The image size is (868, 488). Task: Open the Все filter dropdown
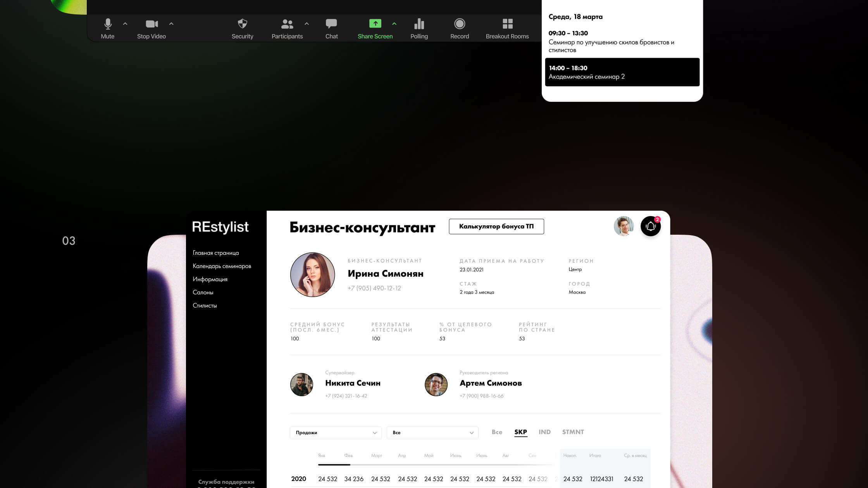coord(432,433)
